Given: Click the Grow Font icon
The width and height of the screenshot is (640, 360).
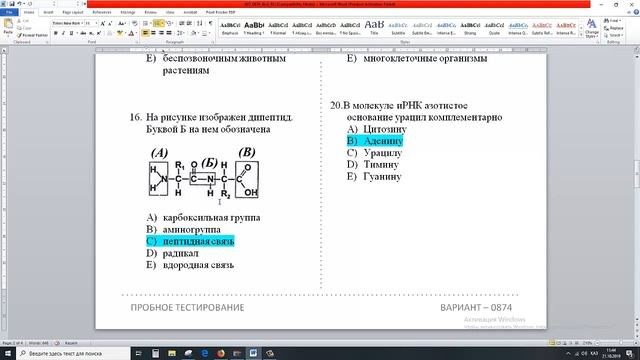Looking at the screenshot, I should 103,24.
